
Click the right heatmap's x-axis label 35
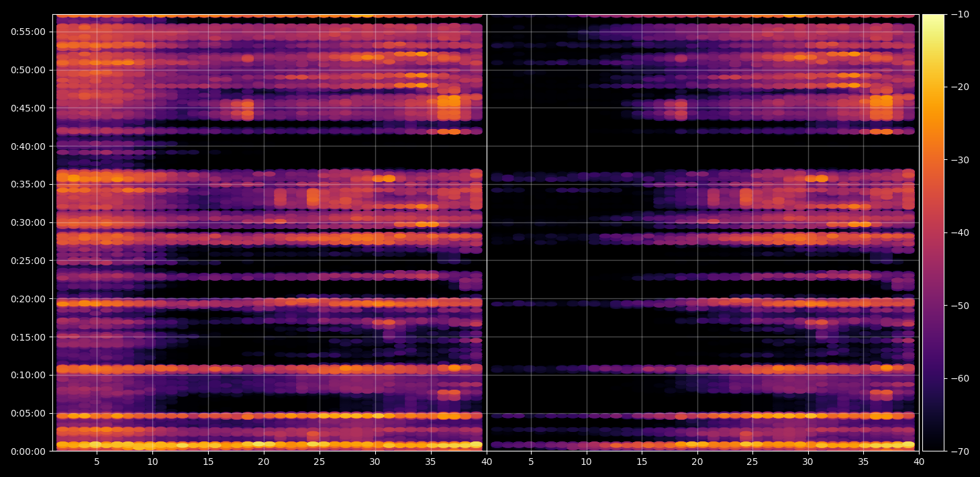pos(864,462)
